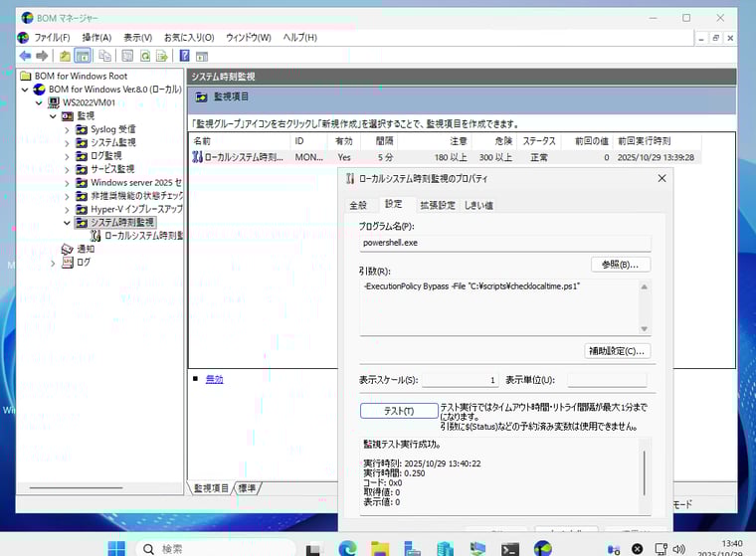Select the Hyper-V インプレースアップ group
This screenshot has width=756, height=556.
pos(136,209)
